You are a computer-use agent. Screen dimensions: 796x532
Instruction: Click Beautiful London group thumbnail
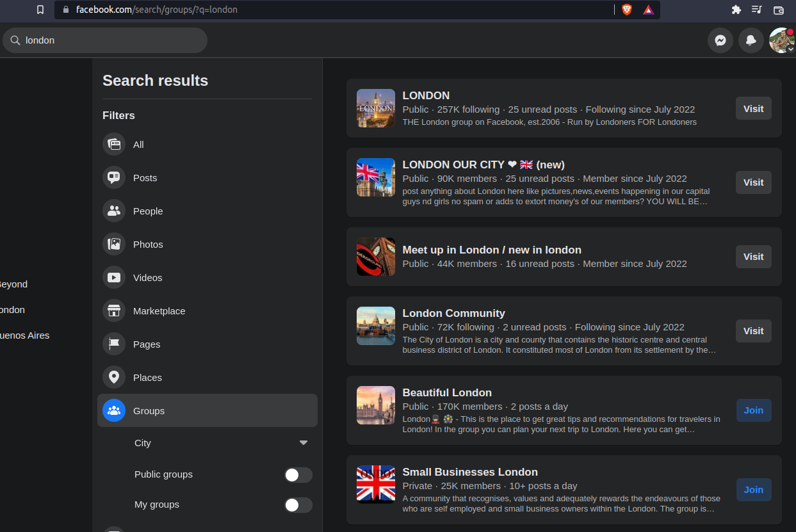coord(376,405)
